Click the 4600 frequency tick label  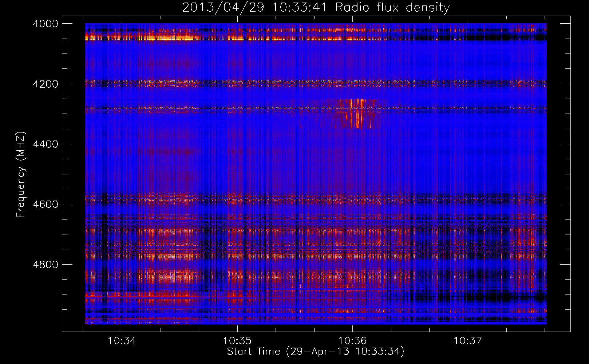46,204
